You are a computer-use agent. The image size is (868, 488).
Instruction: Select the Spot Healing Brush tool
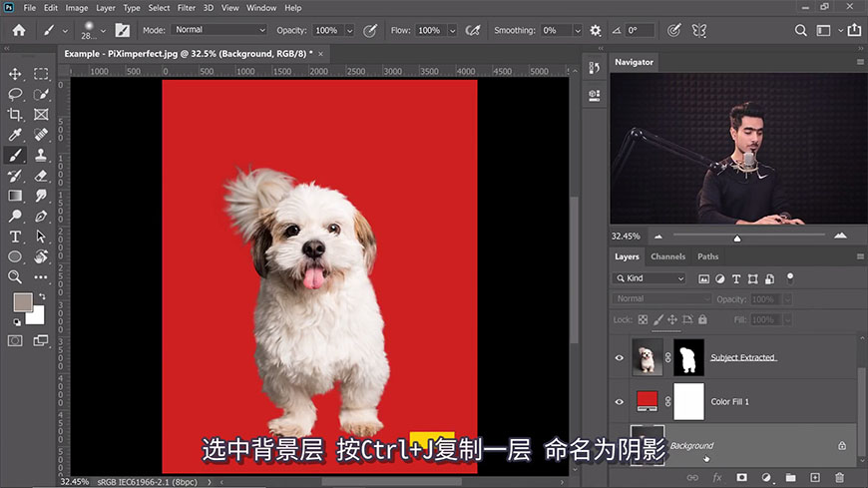(x=41, y=135)
